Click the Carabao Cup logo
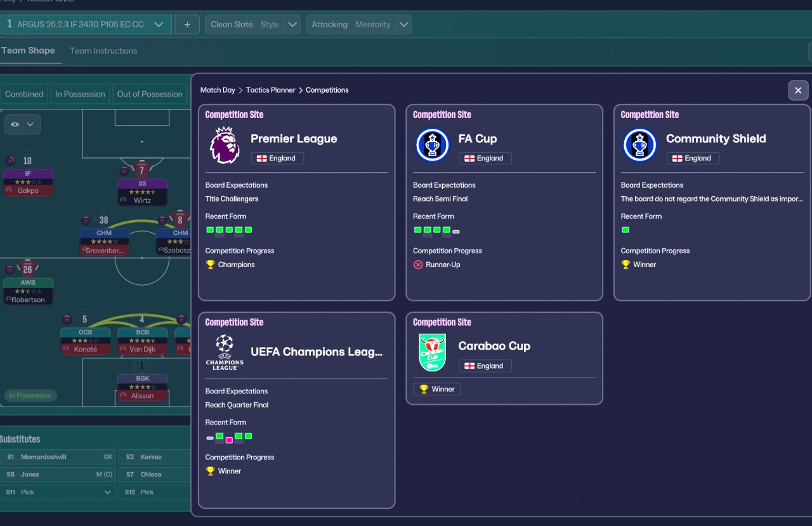Image resolution: width=812 pixels, height=526 pixels. pyautogui.click(x=432, y=353)
